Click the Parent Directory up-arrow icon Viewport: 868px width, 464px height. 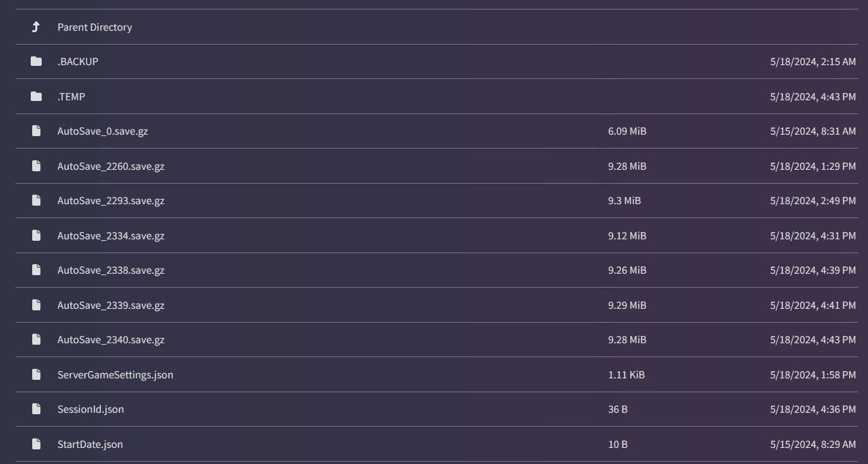click(x=36, y=26)
